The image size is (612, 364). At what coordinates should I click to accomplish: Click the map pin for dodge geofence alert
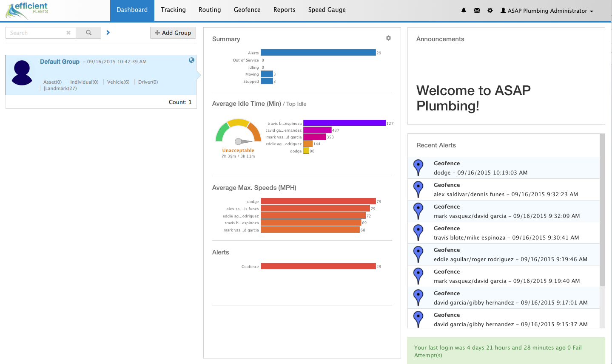click(418, 168)
